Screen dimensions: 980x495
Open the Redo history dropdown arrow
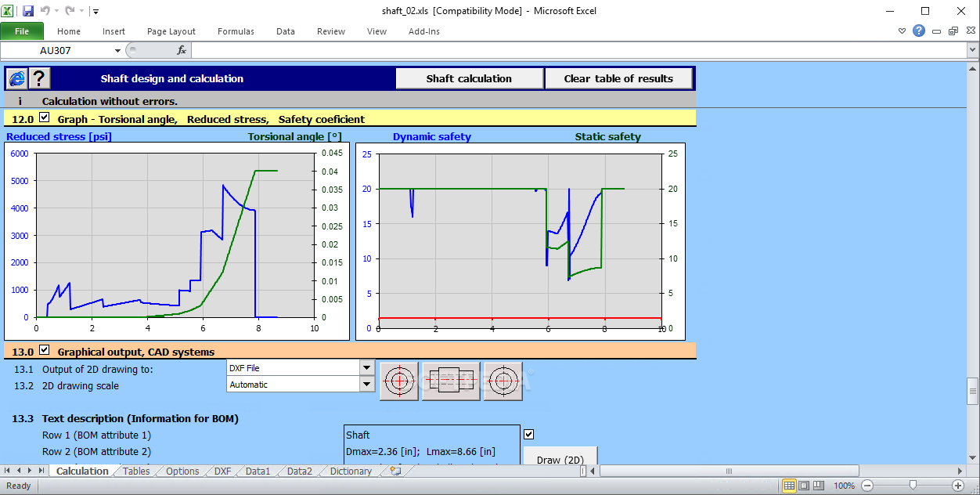pyautogui.click(x=81, y=12)
